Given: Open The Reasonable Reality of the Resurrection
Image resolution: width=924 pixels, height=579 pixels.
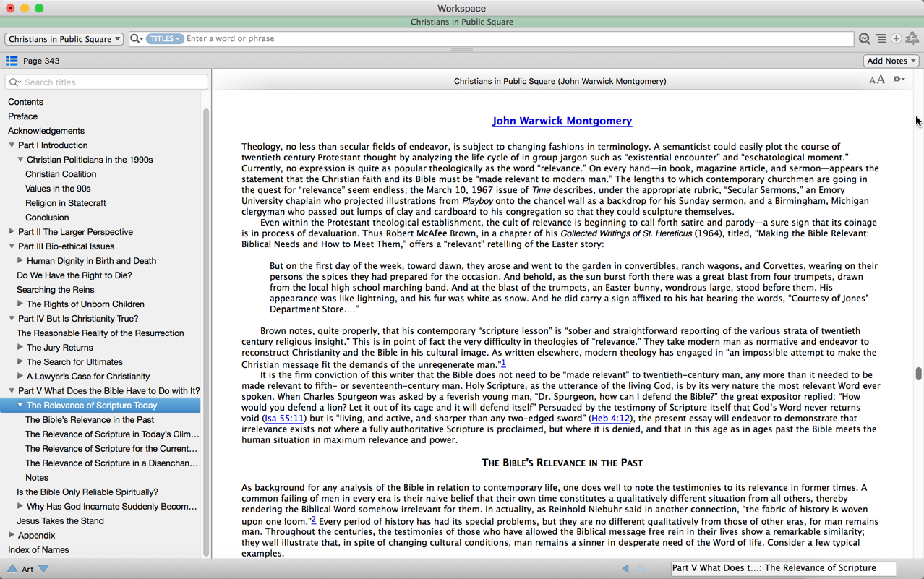Looking at the screenshot, I should click(100, 333).
